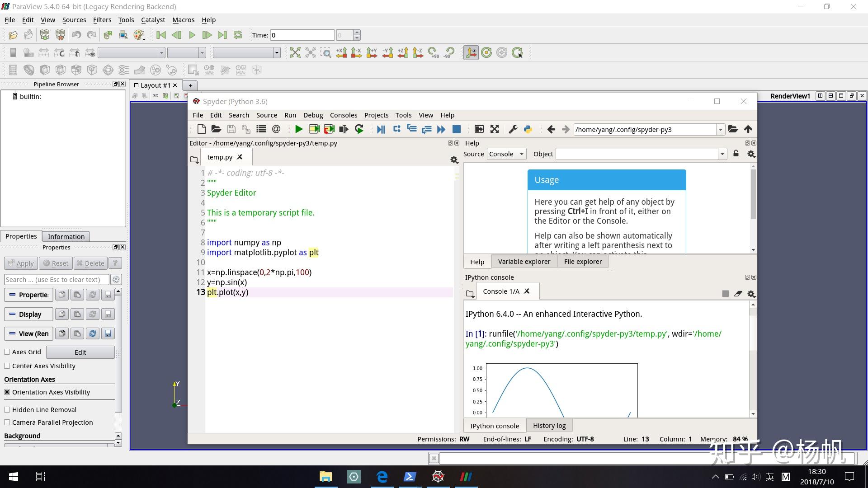Viewport: 868px width, 488px height.
Task: Click Spyder's Debug file icon
Action: [381, 129]
